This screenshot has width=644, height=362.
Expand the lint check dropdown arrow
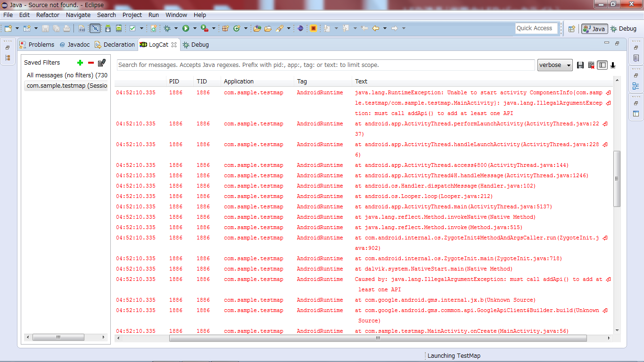pyautogui.click(x=141, y=28)
